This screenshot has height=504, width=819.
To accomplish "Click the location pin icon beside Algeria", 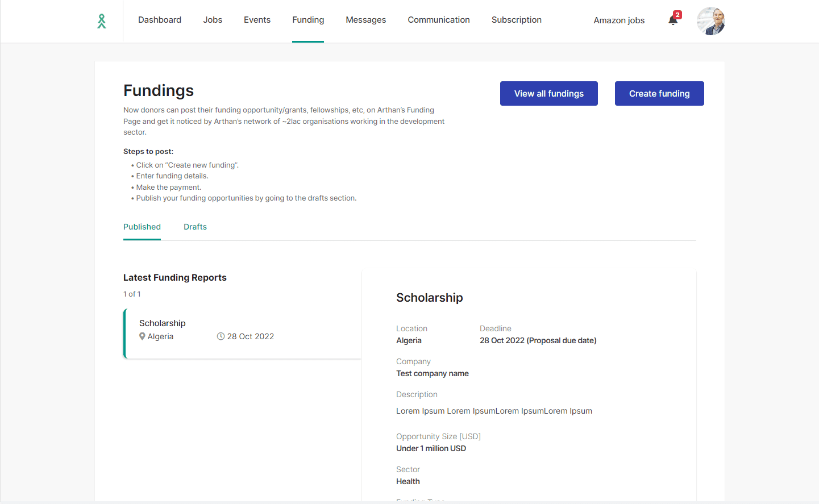I will [142, 336].
